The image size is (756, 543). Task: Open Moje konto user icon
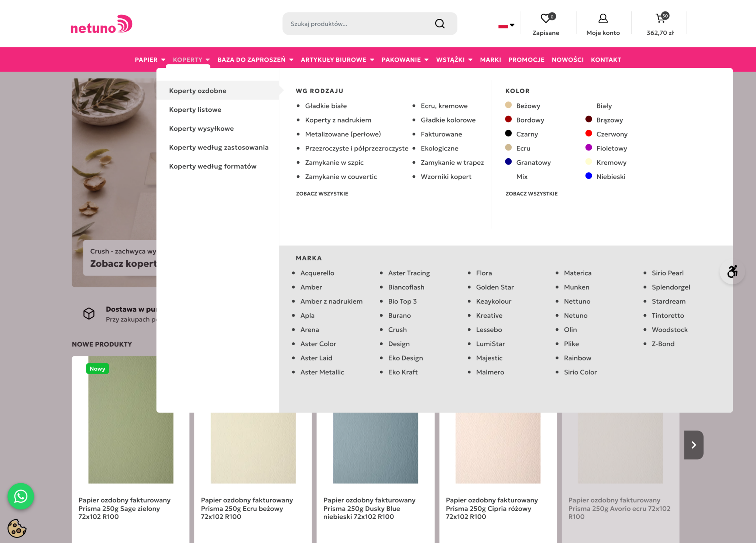[603, 18]
